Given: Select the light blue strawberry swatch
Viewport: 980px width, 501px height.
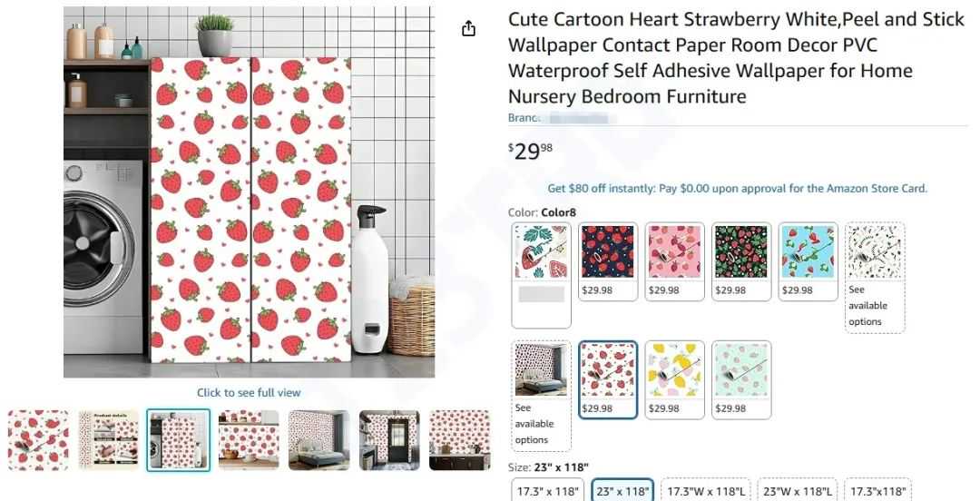Looking at the screenshot, I should coord(808,261).
